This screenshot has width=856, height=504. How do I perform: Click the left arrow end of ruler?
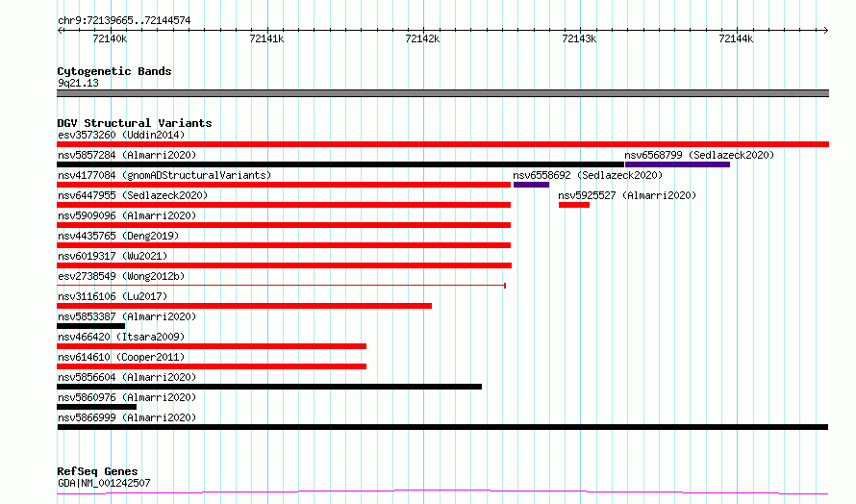click(x=60, y=31)
